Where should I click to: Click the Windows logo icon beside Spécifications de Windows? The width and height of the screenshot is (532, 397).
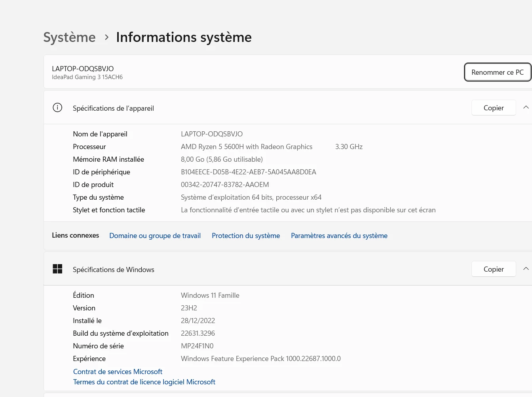click(57, 269)
